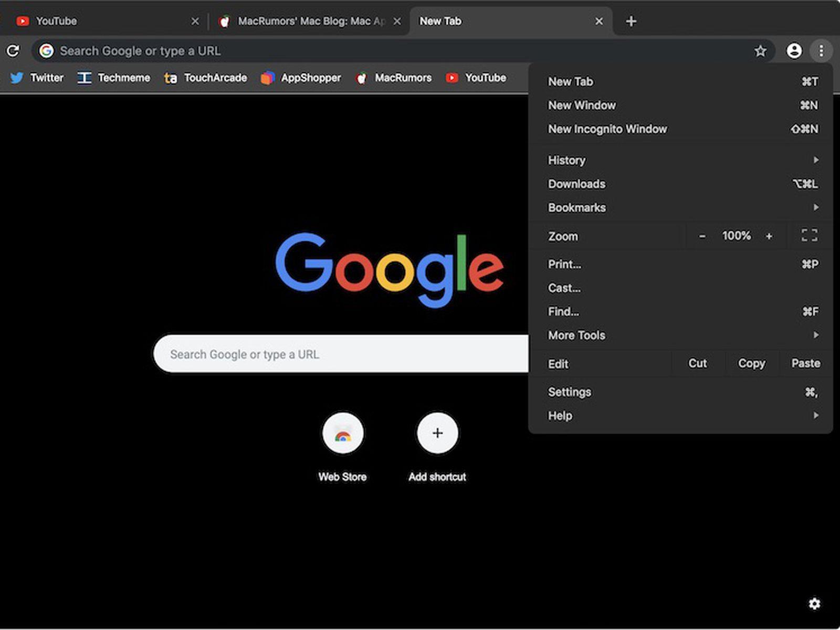Expand the Bookmarks submenu
840x630 pixels.
[681, 207]
